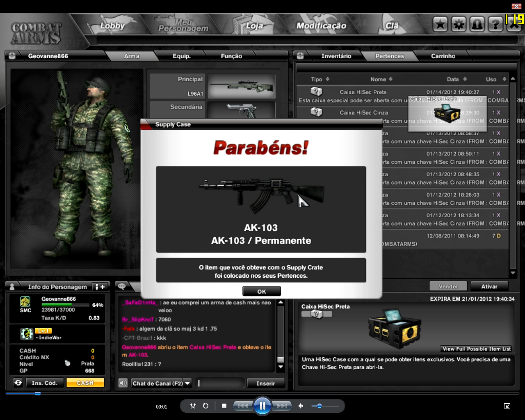Switch to the Arma tab
The width and height of the screenshot is (525, 420).
tap(132, 56)
